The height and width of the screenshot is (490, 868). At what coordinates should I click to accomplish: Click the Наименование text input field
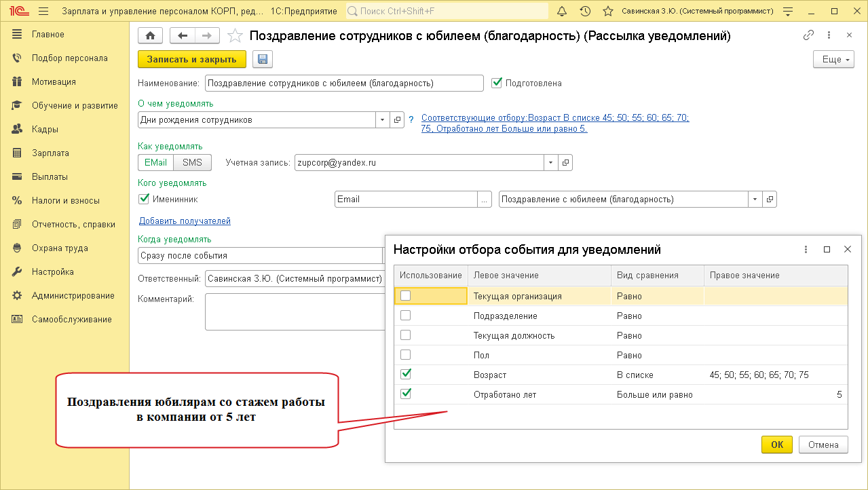click(x=343, y=83)
